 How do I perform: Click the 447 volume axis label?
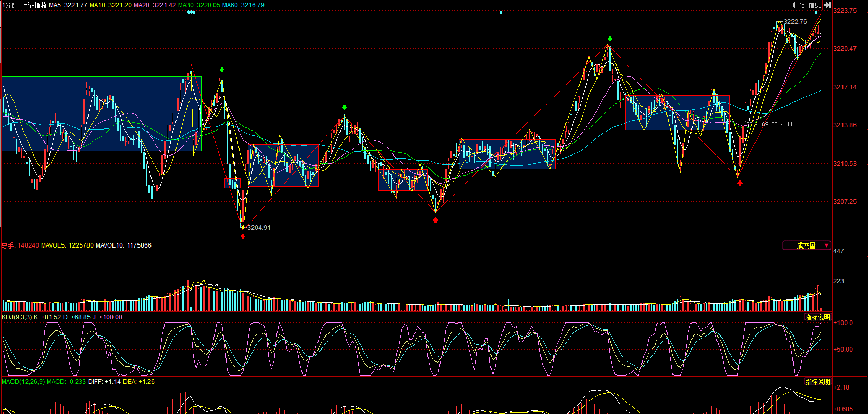point(839,251)
